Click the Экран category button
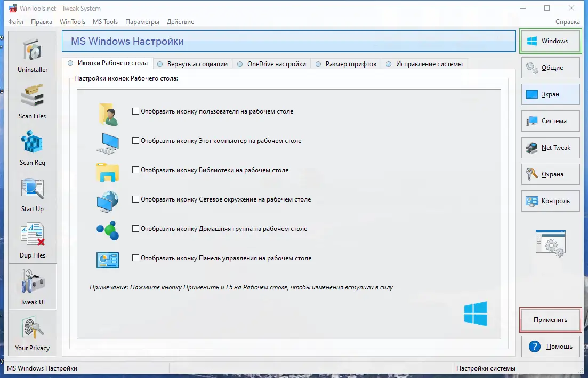 point(551,94)
